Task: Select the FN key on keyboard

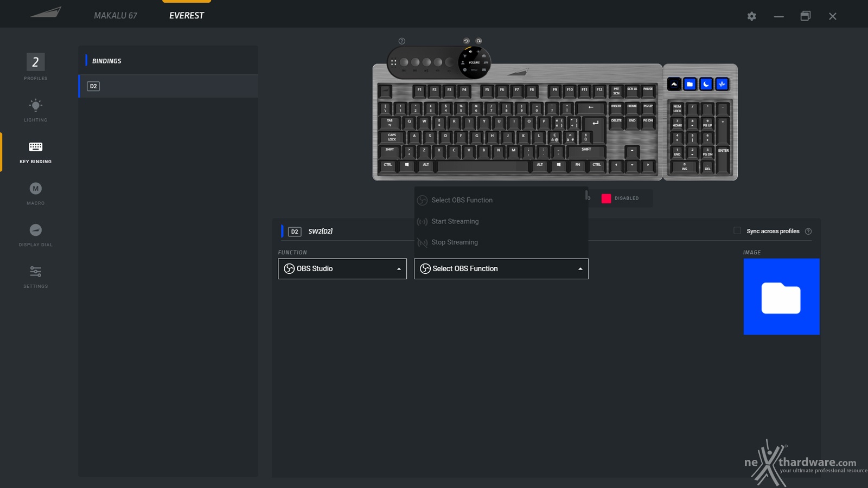Action: tap(578, 165)
